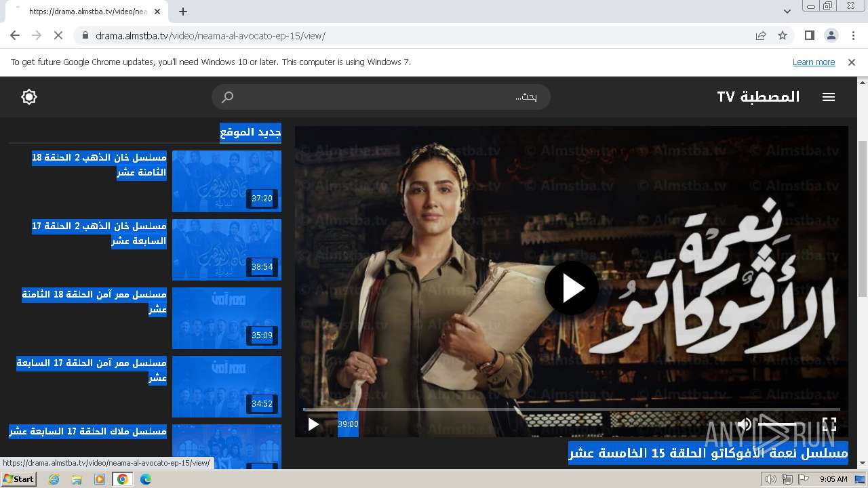Open خان الذهب 2 الحلقة 17 thumbnail
Viewport: 868px width, 488px height.
226,249
